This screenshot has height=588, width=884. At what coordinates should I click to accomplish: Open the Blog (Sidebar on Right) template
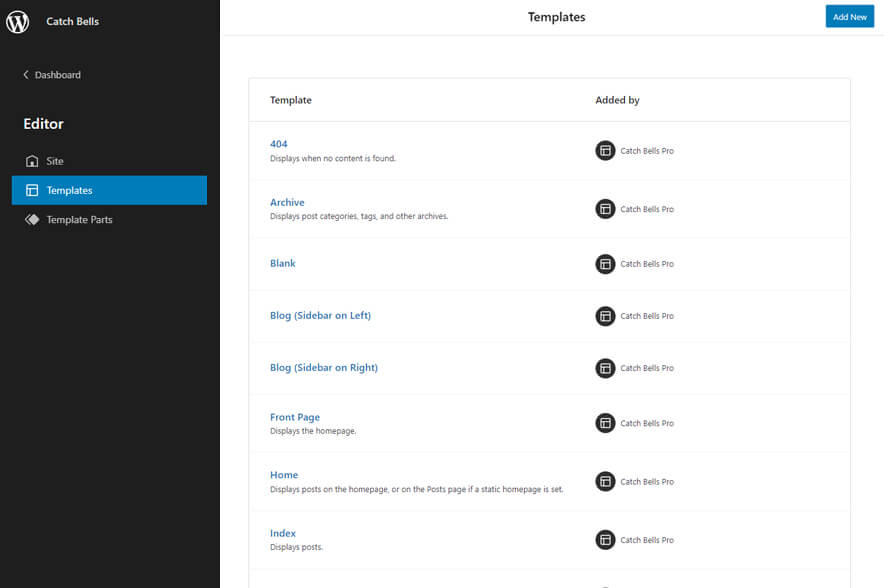tap(323, 368)
